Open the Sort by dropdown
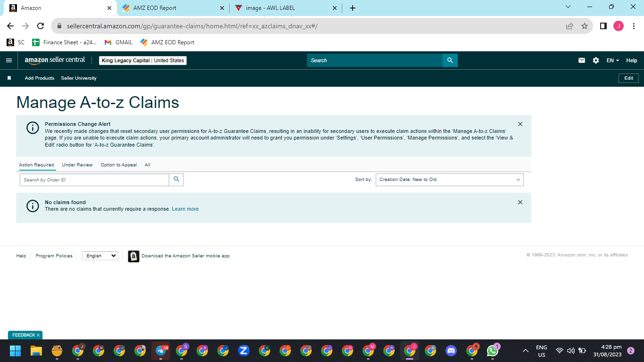The image size is (644, 362). click(x=450, y=180)
